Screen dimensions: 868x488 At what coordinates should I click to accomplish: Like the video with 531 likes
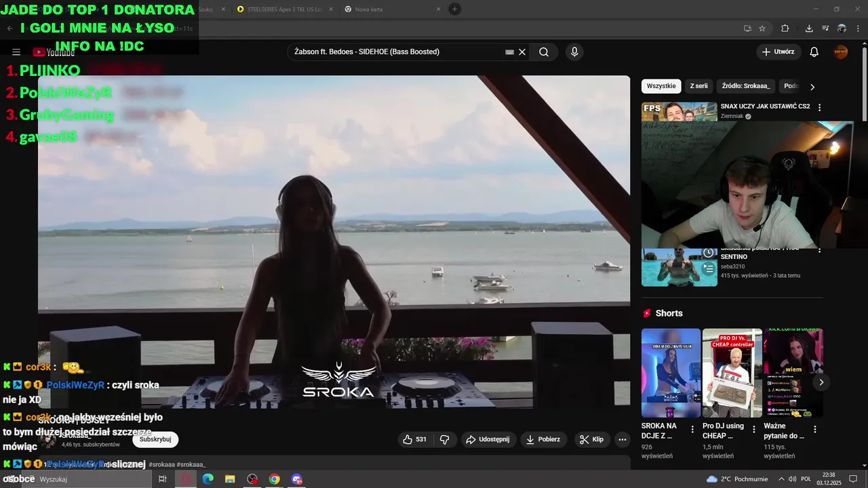point(414,439)
